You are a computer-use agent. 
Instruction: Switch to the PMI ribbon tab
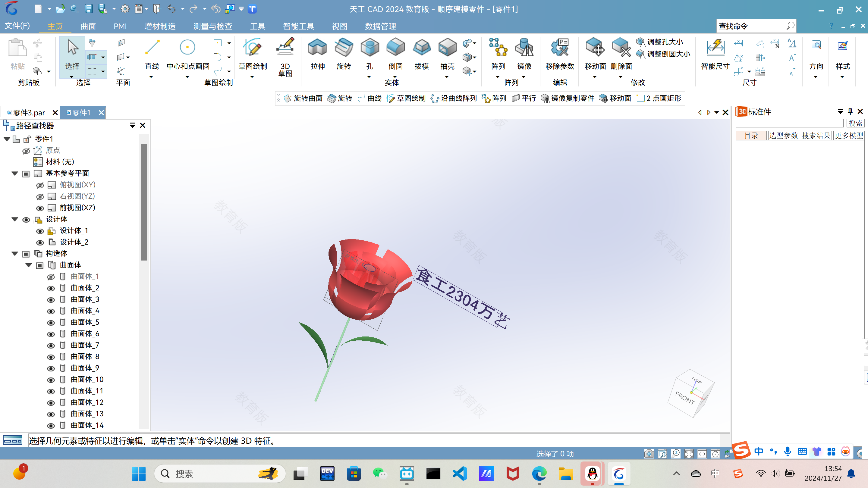coord(120,26)
